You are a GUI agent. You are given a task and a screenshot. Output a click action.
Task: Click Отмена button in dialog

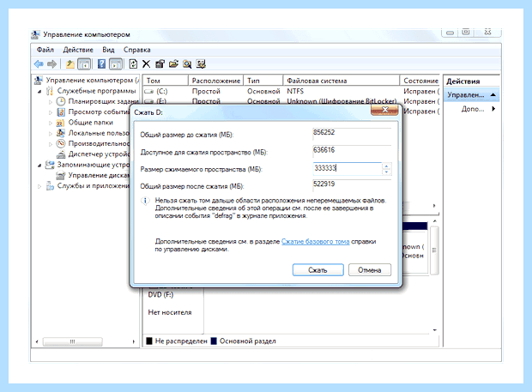(370, 270)
